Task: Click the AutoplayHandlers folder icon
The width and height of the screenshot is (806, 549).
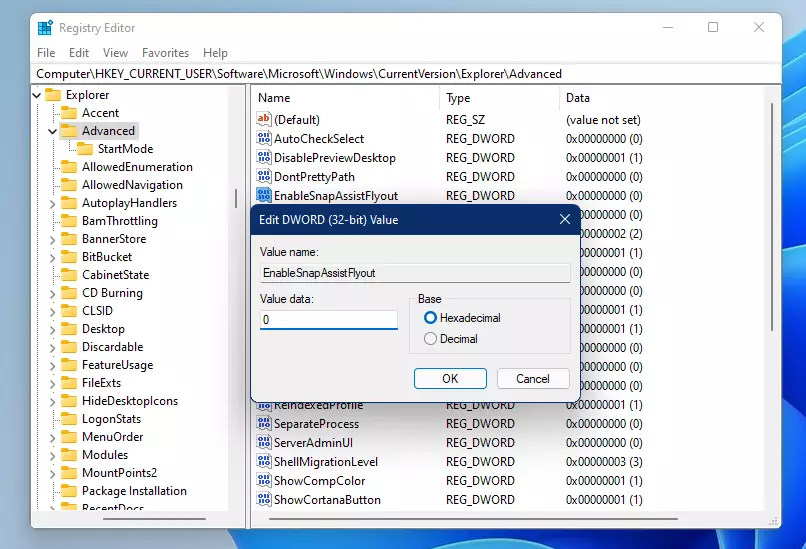Action: (x=69, y=203)
